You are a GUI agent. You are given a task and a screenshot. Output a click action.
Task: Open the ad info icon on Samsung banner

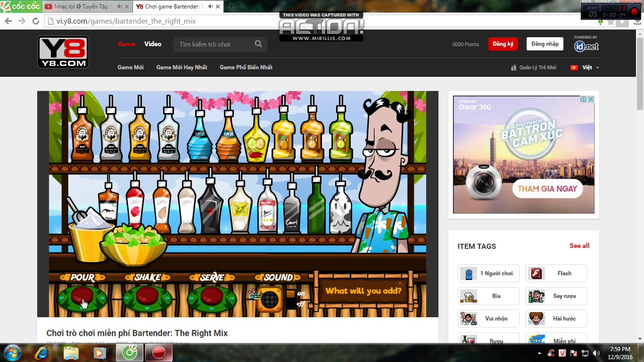(584, 100)
